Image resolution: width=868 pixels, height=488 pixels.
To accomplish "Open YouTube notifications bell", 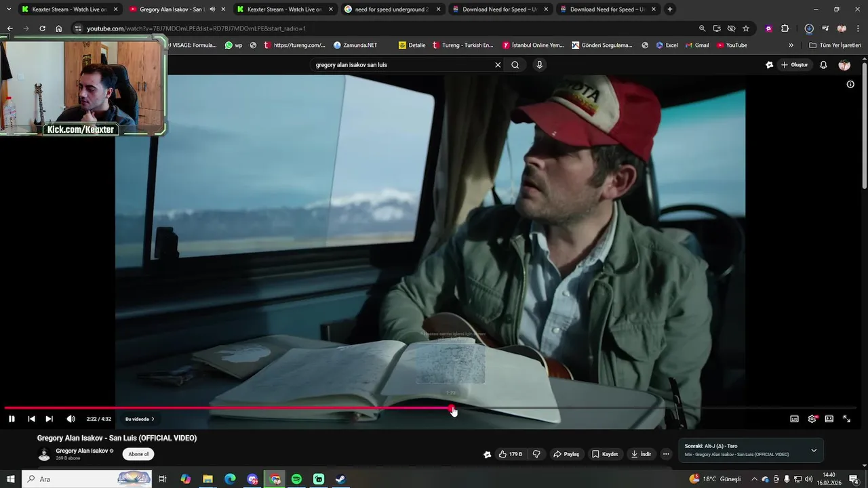I will coord(823,65).
